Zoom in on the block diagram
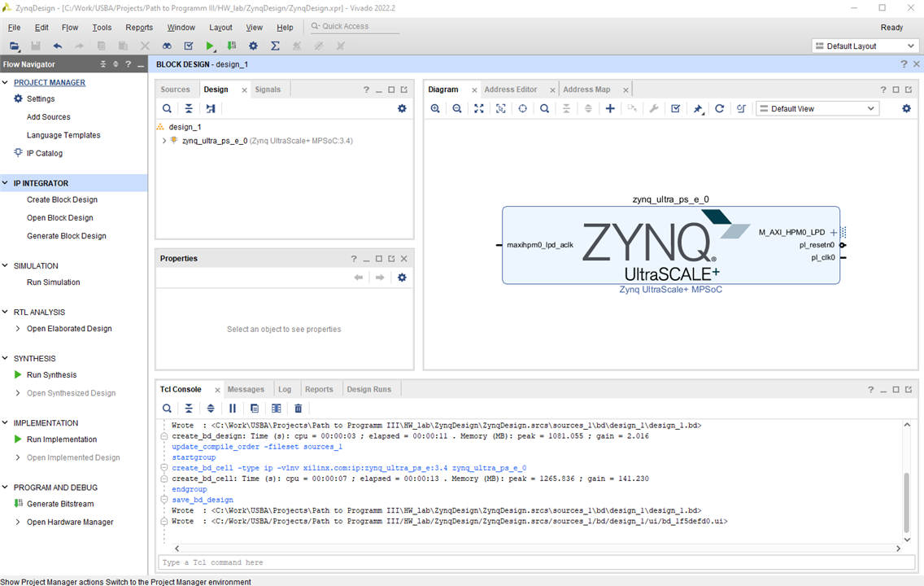Image resolution: width=924 pixels, height=586 pixels. 435,109
